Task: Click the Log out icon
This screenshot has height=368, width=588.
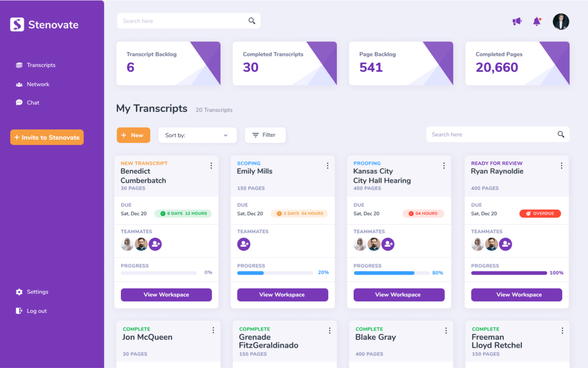Action: point(18,311)
